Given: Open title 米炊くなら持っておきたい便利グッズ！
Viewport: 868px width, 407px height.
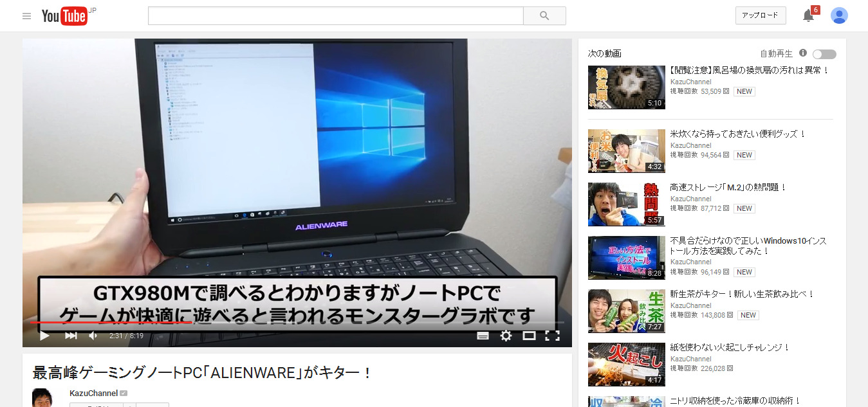Looking at the screenshot, I should [x=738, y=134].
